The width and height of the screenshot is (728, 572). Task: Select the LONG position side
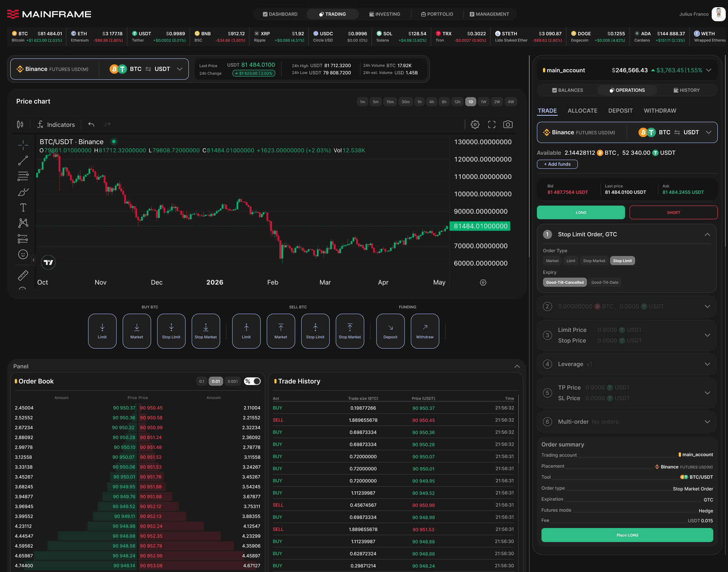581,212
